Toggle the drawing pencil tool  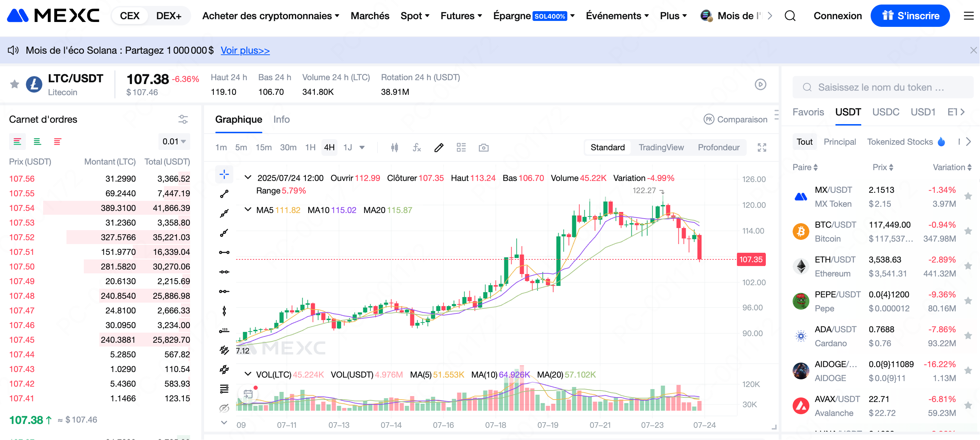[x=439, y=147]
